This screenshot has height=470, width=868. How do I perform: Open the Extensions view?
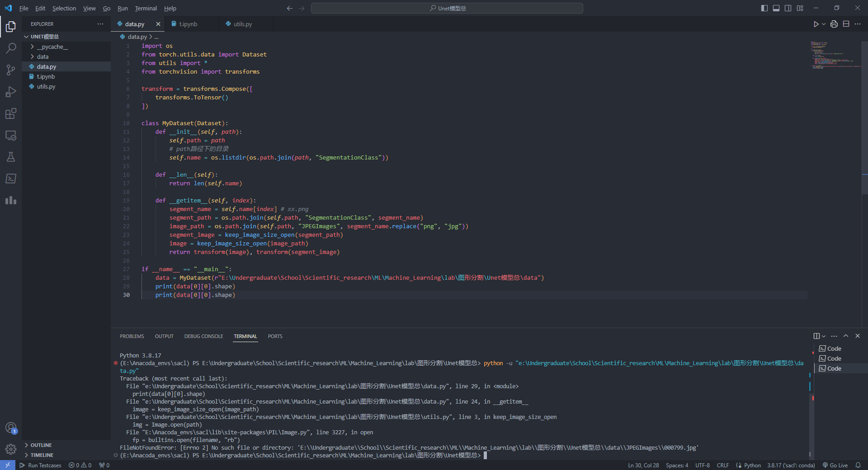click(x=11, y=113)
